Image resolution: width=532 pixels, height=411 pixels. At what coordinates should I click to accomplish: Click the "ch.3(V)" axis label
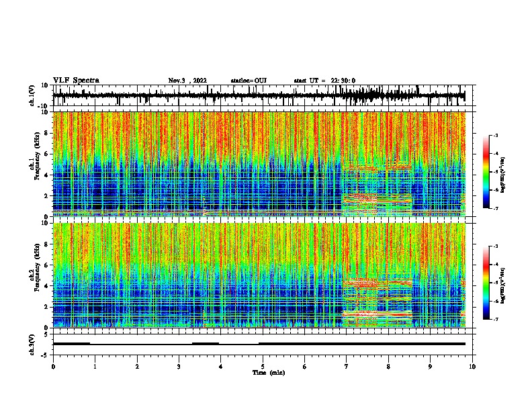[32, 345]
